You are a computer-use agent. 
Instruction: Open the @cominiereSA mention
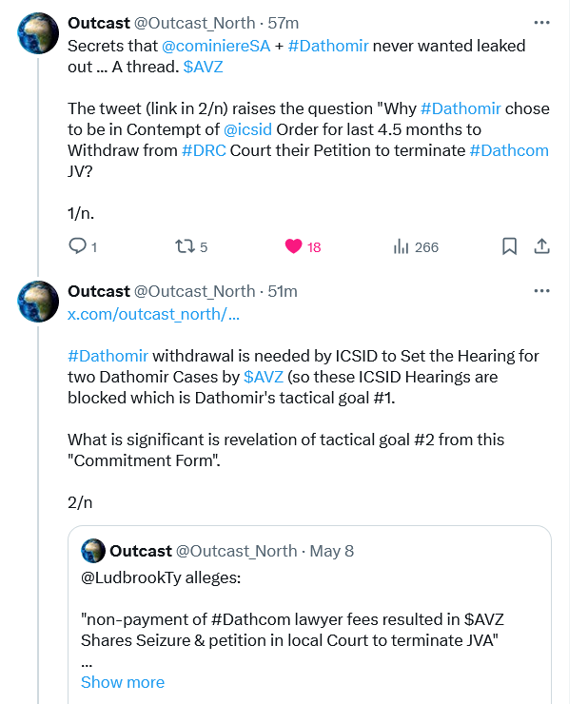coord(216,46)
